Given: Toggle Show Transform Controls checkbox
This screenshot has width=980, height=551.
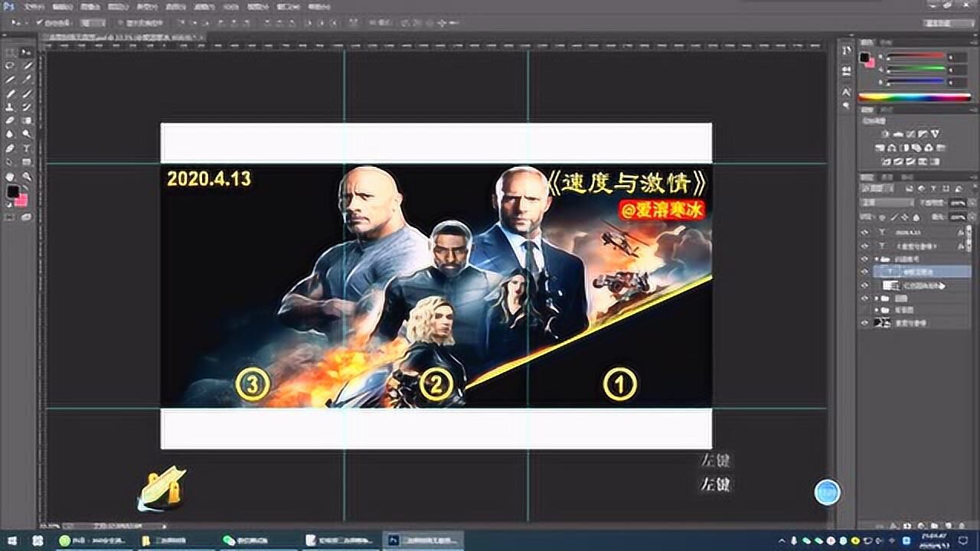Looking at the screenshot, I should coord(120,22).
